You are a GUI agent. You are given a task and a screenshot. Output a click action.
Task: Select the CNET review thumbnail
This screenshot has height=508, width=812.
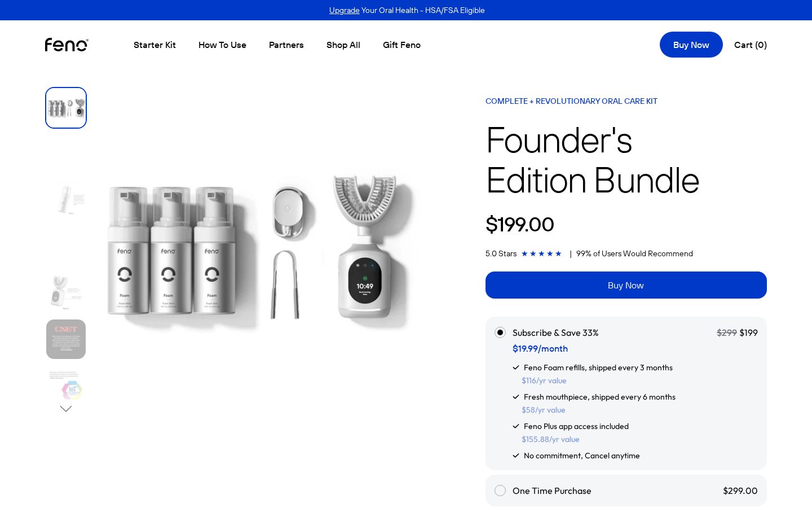pyautogui.click(x=66, y=339)
